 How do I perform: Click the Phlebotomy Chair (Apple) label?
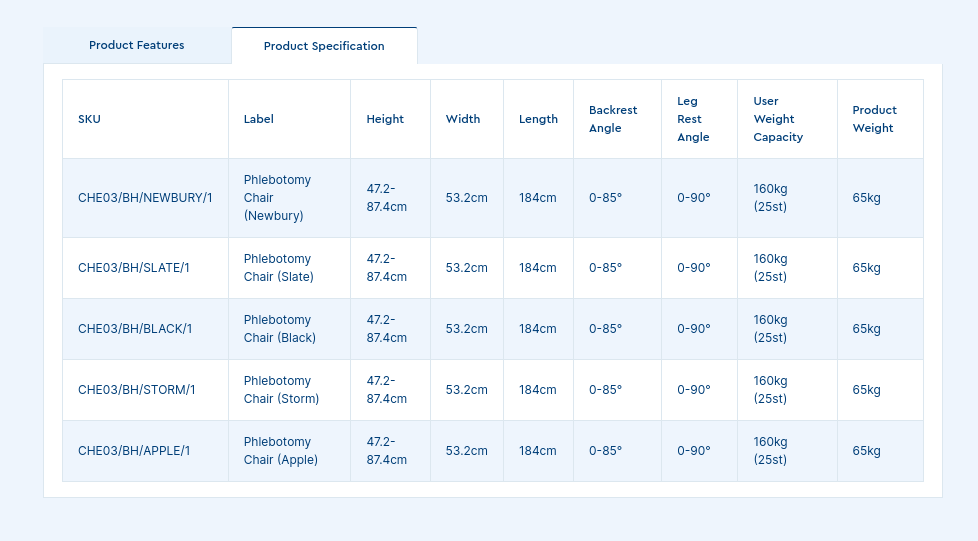pyautogui.click(x=280, y=451)
